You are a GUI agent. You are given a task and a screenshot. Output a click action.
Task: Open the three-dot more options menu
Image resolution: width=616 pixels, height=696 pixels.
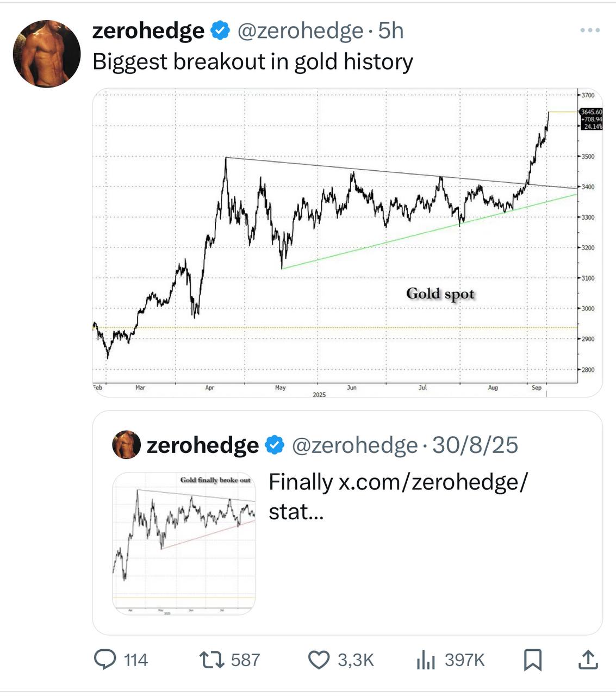[x=590, y=30]
